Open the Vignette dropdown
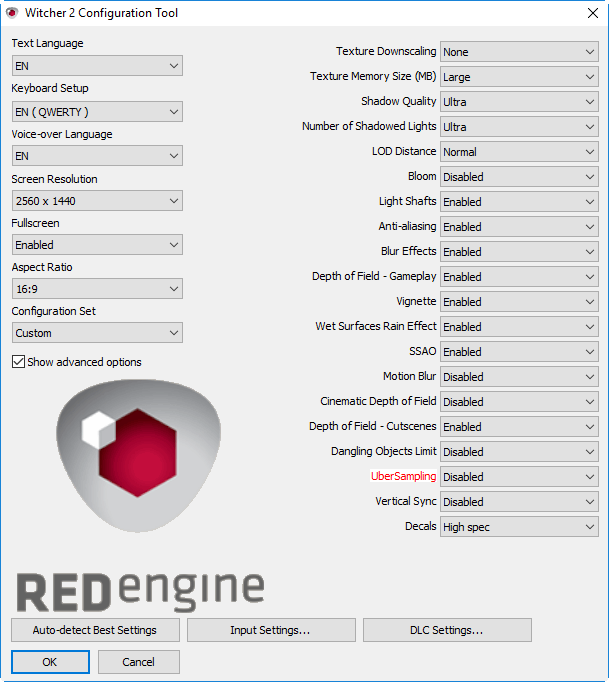Image resolution: width=609 pixels, height=682 pixels. coord(519,302)
